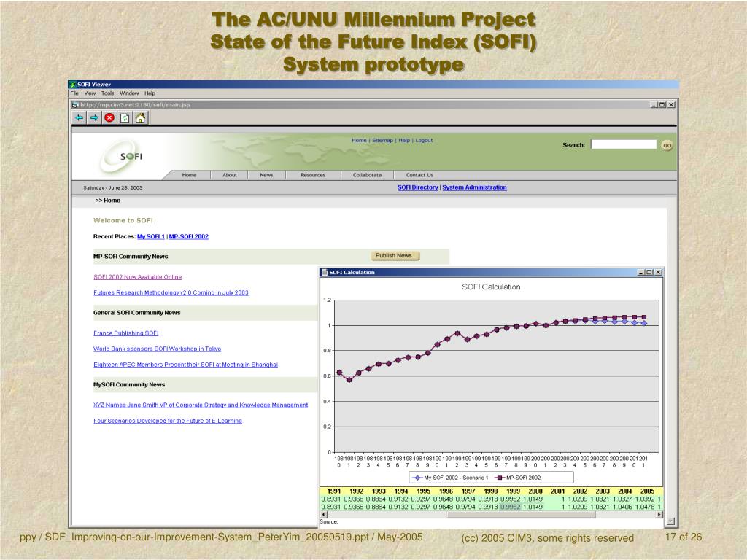Click the SOFI Calculation chart title
The image size is (747, 560).
[x=491, y=287]
